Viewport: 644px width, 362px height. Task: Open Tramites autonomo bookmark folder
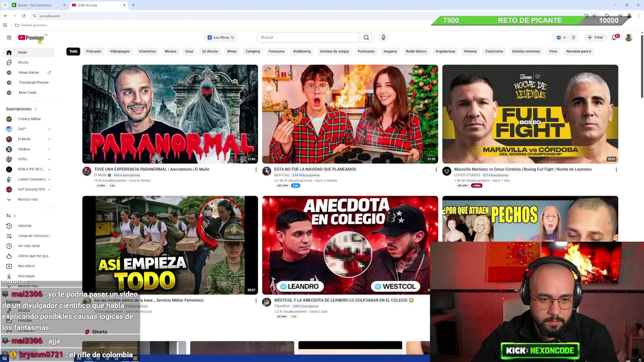(31, 25)
